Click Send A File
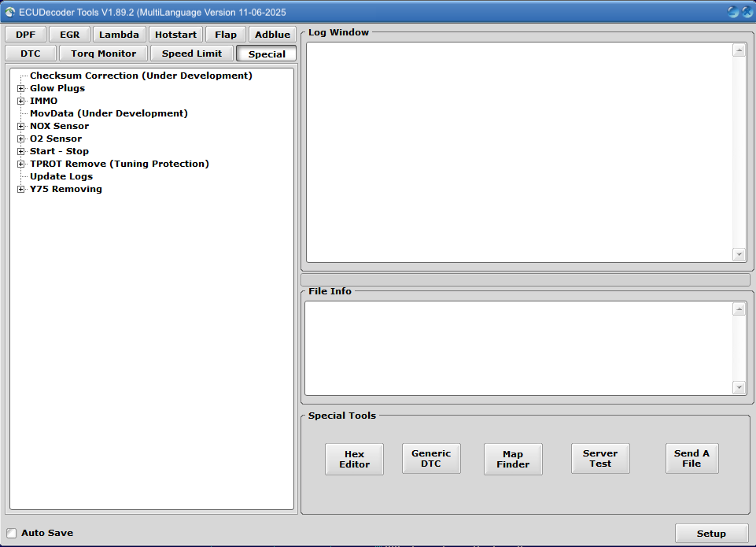The image size is (756, 547). point(691,459)
